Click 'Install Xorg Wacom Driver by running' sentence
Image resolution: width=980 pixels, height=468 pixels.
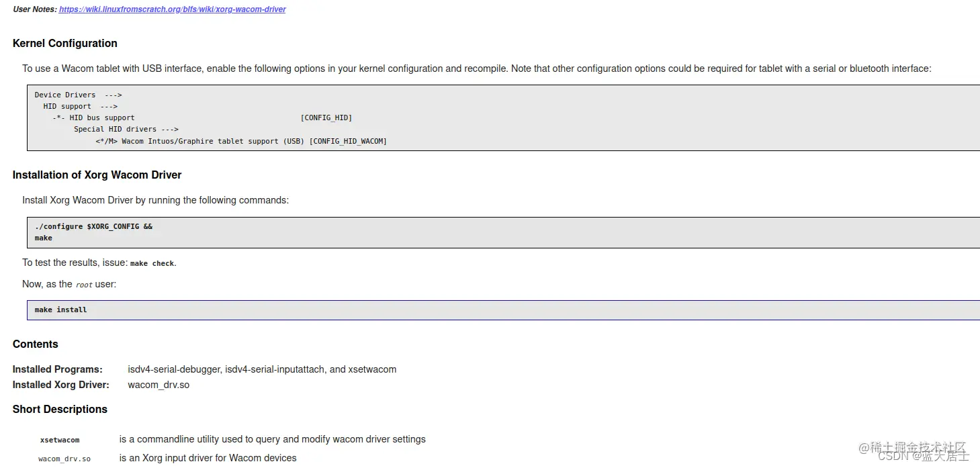click(x=156, y=200)
